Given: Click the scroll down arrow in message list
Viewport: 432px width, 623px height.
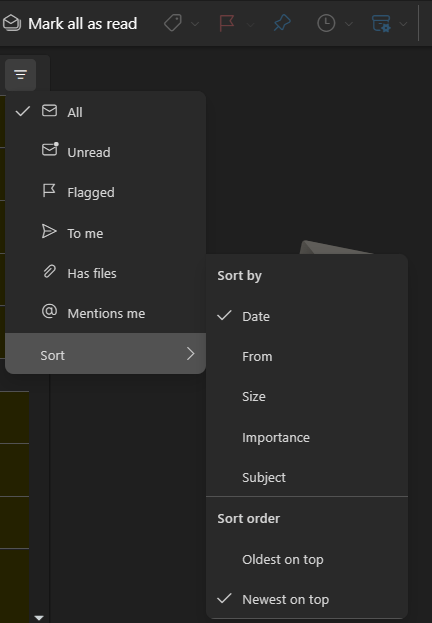Looking at the screenshot, I should click(39, 618).
